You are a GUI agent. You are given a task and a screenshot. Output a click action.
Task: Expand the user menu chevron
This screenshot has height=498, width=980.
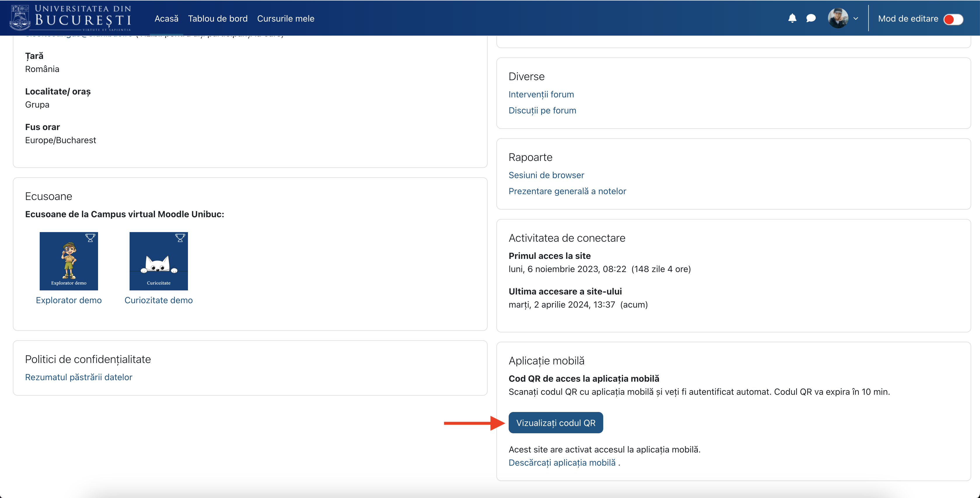(x=856, y=19)
